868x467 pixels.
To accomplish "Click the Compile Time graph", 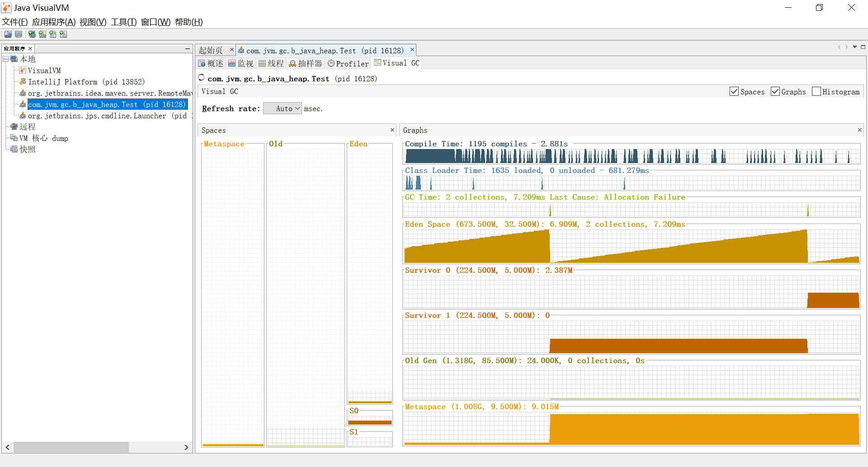I will 631,156.
